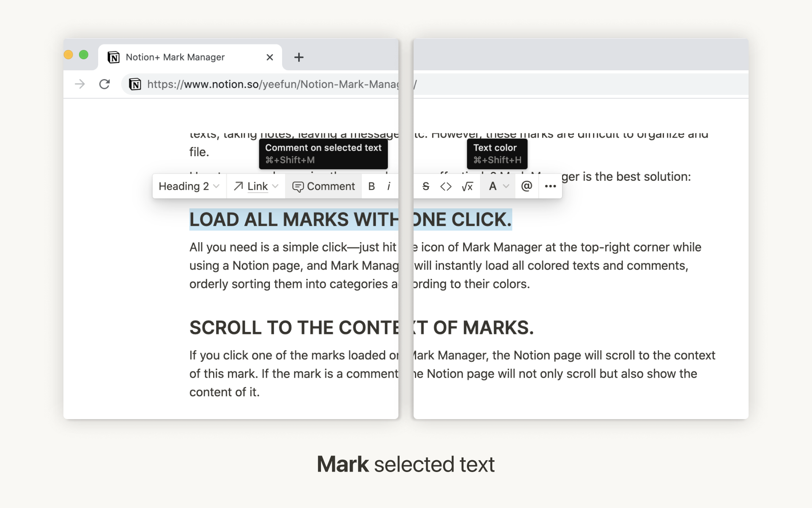Click the Strikethrough S icon
This screenshot has height=508, width=812.
pos(425,187)
